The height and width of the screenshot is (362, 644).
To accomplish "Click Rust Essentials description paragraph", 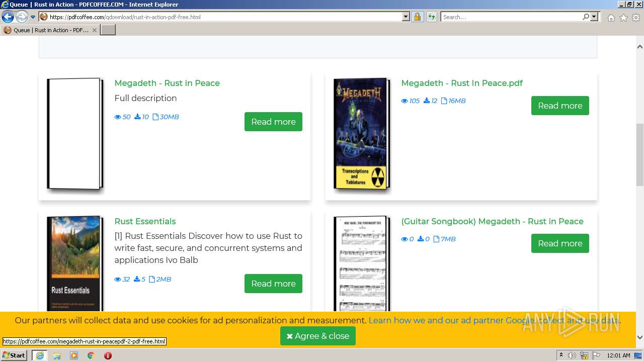I will pos(208,248).
